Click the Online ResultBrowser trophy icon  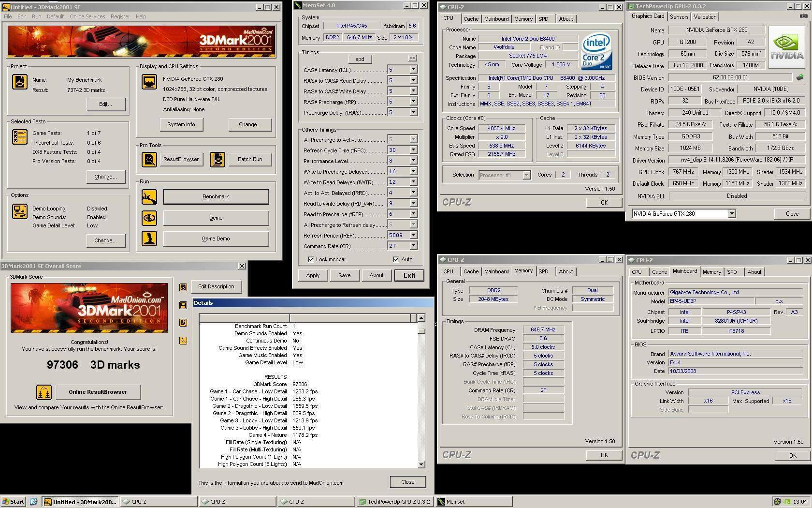(x=44, y=392)
